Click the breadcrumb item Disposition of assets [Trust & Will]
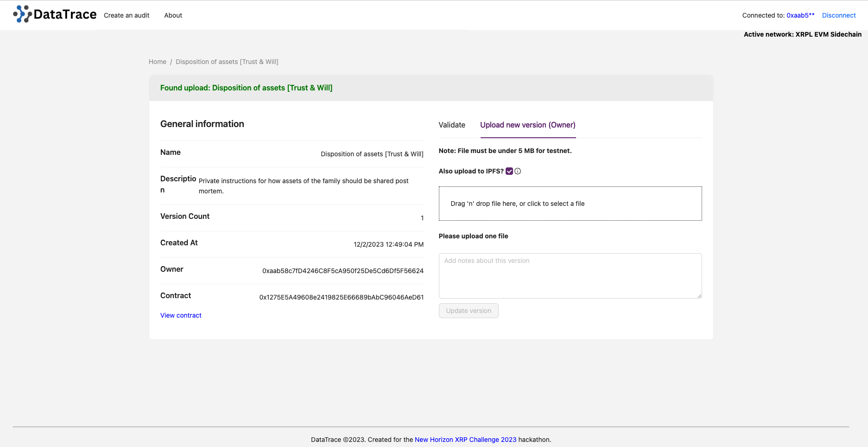This screenshot has height=447, width=868. (227, 62)
